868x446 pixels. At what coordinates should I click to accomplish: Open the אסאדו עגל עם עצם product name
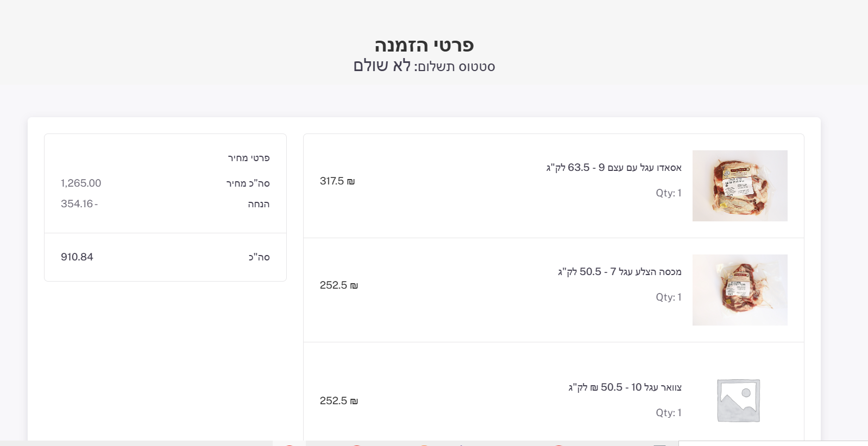tap(614, 168)
